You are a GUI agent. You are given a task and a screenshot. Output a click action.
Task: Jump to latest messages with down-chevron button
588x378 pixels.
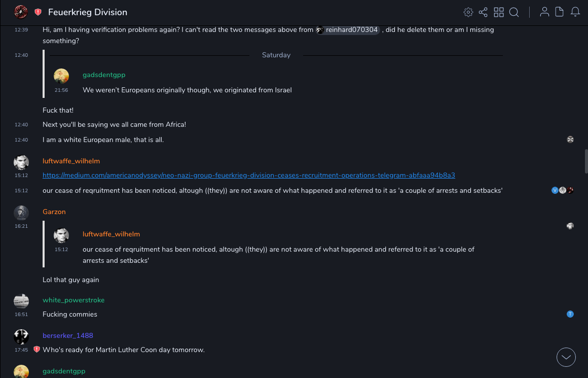(566, 357)
